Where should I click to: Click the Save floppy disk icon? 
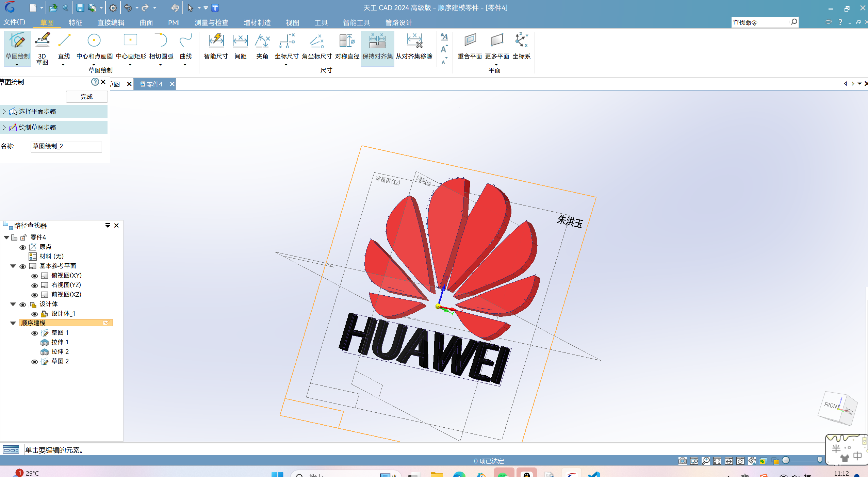coord(80,8)
